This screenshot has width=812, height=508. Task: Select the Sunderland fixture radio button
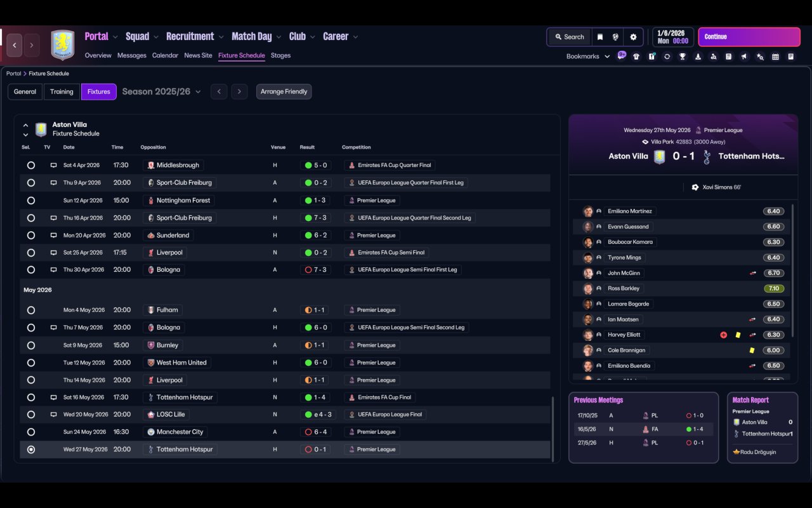pos(31,235)
